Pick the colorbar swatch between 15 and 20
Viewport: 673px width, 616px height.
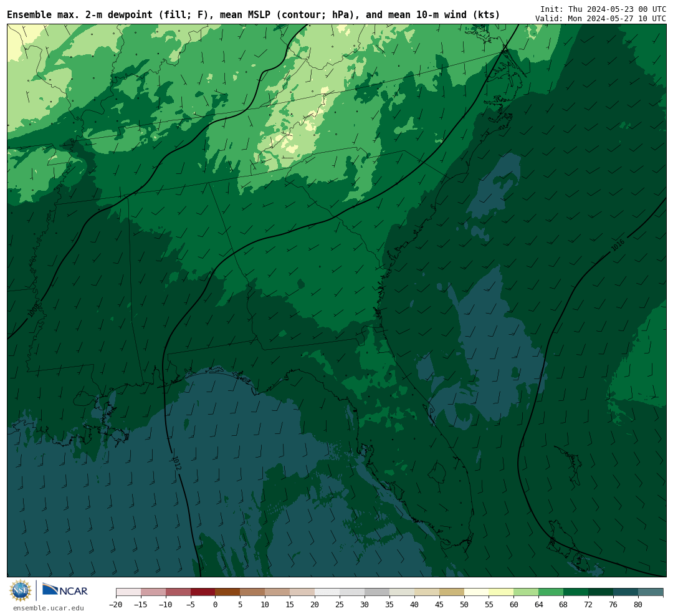click(303, 592)
